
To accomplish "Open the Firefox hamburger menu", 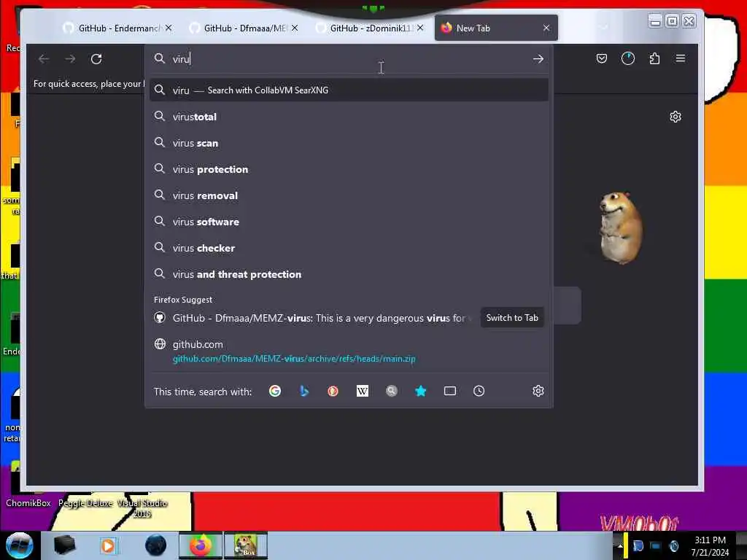I will pos(681,58).
